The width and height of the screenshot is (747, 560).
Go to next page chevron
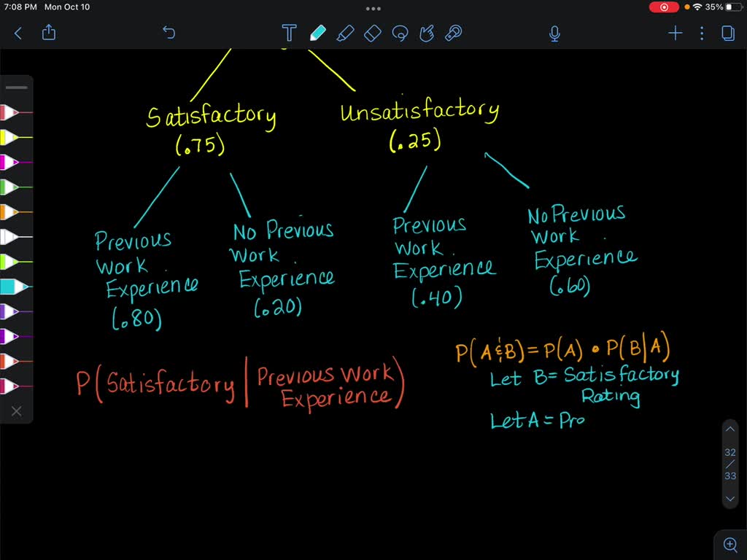(729, 499)
